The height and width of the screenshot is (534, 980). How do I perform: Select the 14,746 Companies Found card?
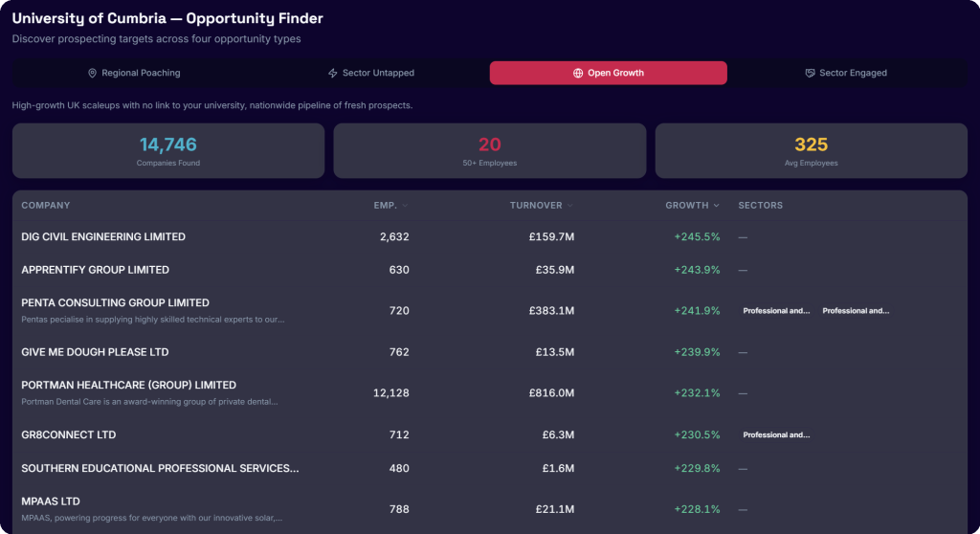168,150
